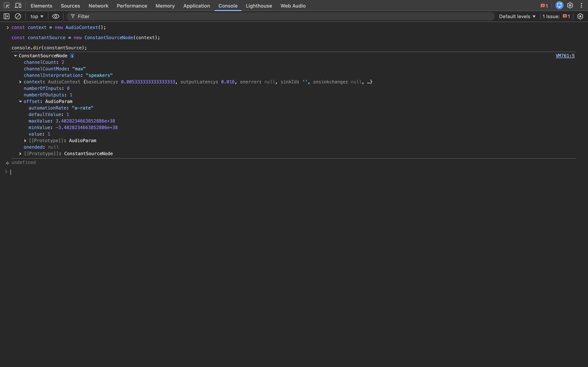Collapse the ConstantSourceNode root object
This screenshot has height=367, width=588.
click(16, 56)
